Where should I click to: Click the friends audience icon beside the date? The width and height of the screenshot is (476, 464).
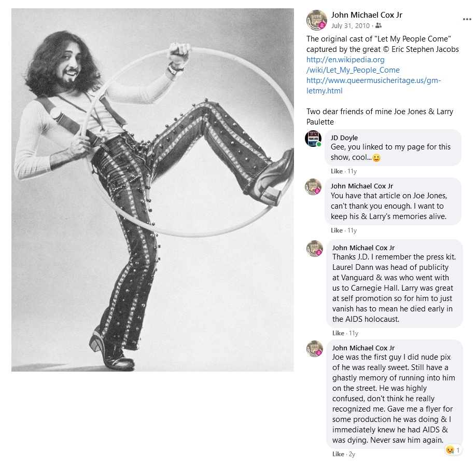coord(379,25)
